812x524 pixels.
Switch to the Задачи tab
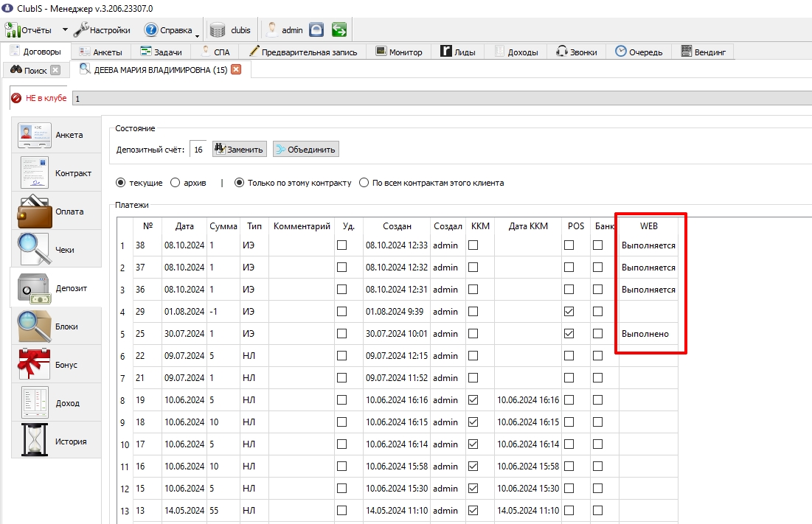(x=161, y=52)
